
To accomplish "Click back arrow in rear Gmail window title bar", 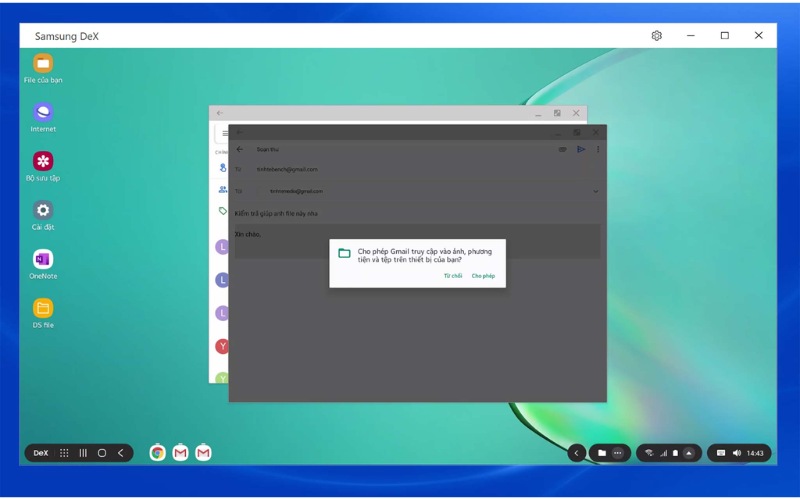I will (x=219, y=113).
